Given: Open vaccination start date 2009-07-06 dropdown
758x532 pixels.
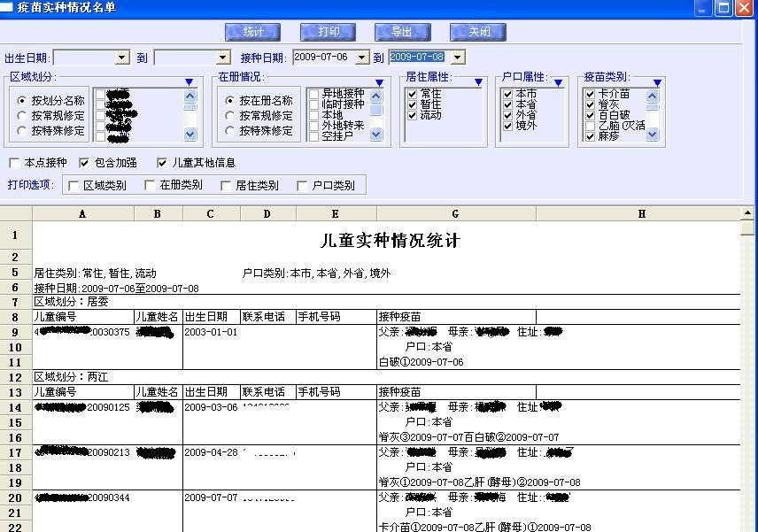Looking at the screenshot, I should [x=360, y=58].
